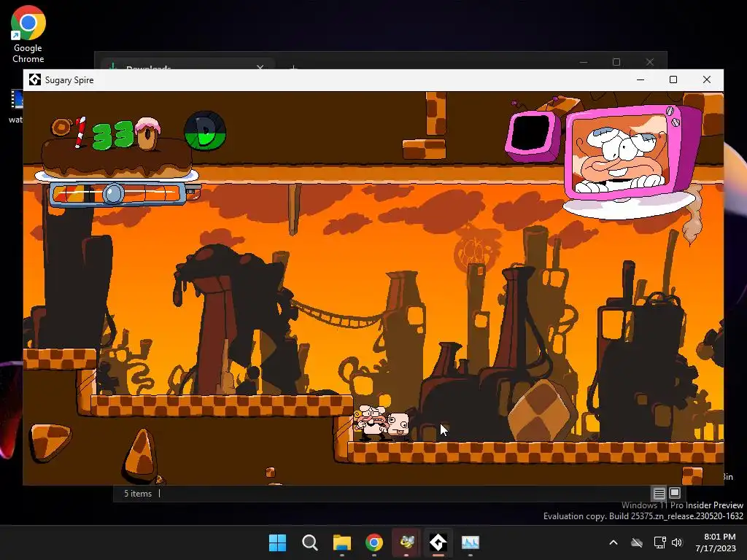Click the candy cane on the cake HUD
This screenshot has width=747, height=560.
(80, 132)
